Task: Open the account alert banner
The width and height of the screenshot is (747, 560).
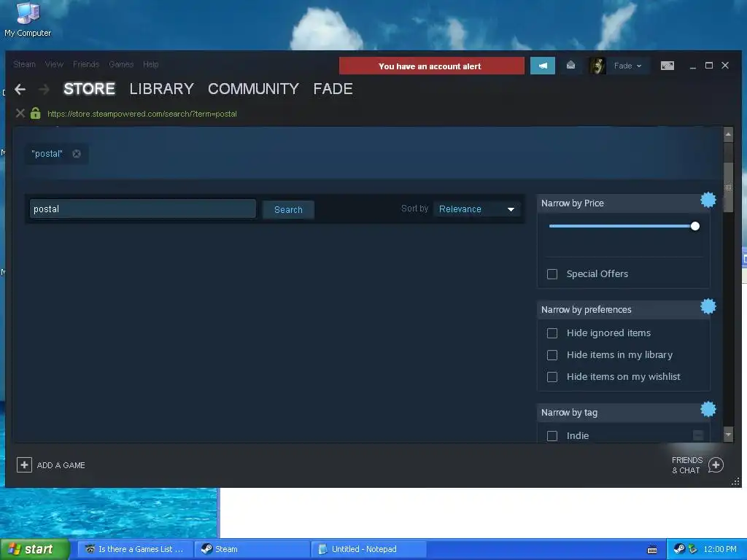Action: 432,66
